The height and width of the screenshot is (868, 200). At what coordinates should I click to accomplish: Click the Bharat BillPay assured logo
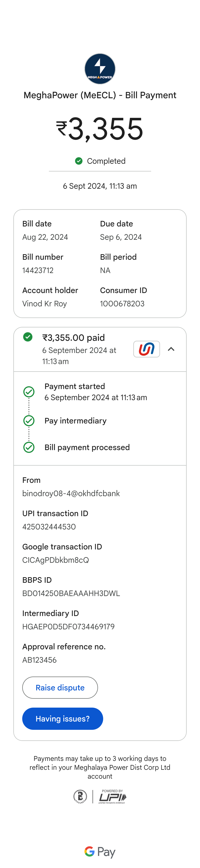(x=80, y=797)
